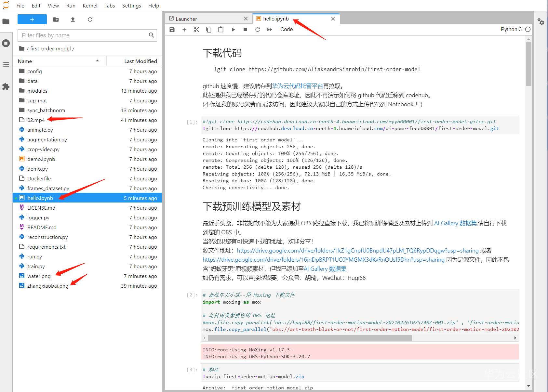Paste cell from clipboard

(221, 30)
